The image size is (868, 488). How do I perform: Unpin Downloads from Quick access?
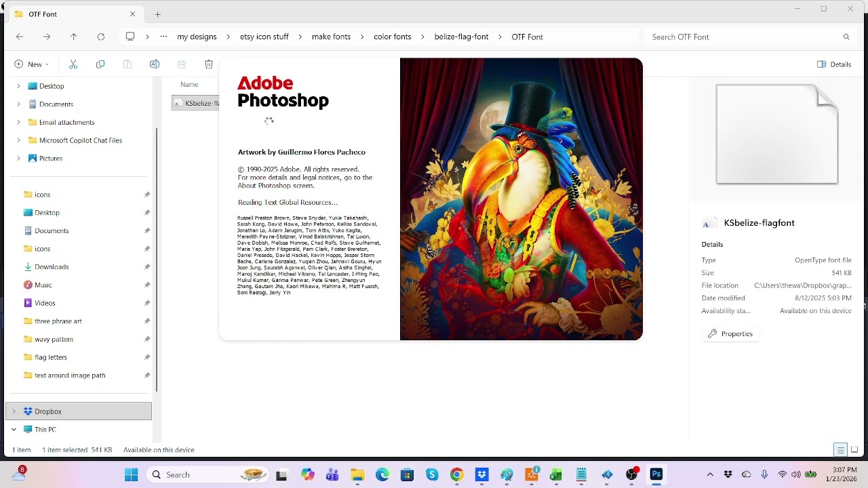tap(147, 267)
